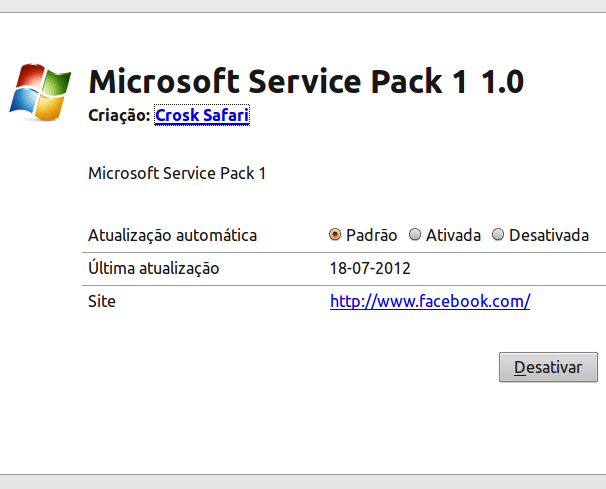
Task: Click the 1.0 version number in heading
Action: tap(501, 81)
